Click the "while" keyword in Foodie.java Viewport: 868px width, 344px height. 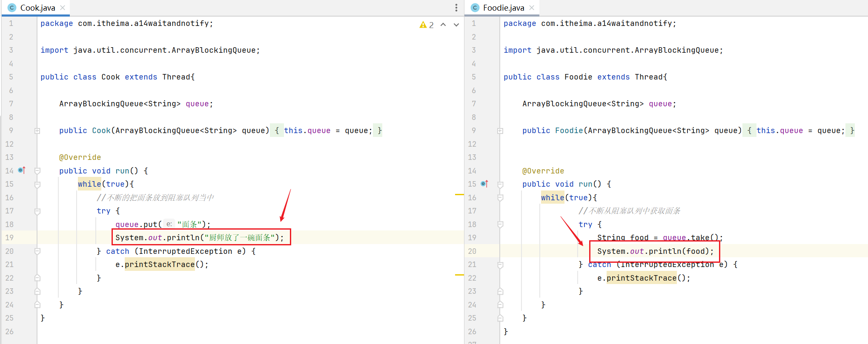coord(553,198)
